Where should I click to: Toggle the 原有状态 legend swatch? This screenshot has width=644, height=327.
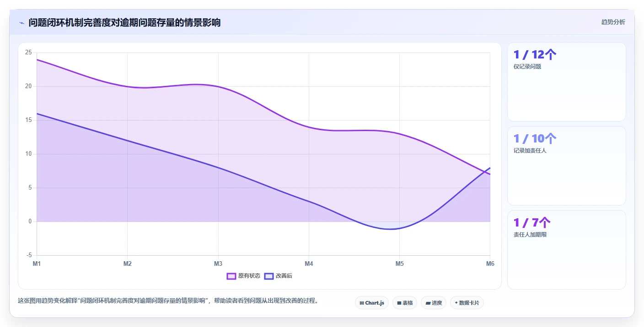point(231,276)
